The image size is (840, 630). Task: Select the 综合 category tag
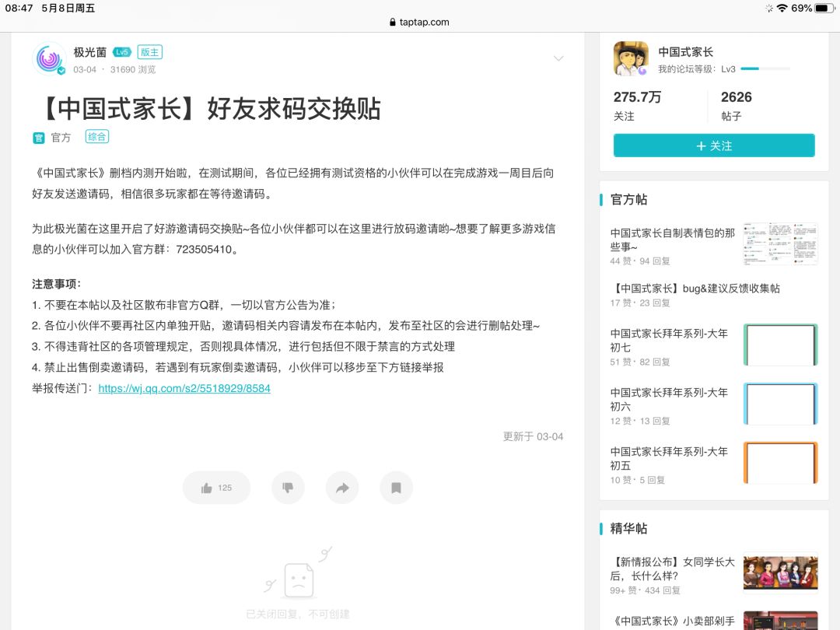pos(97,137)
